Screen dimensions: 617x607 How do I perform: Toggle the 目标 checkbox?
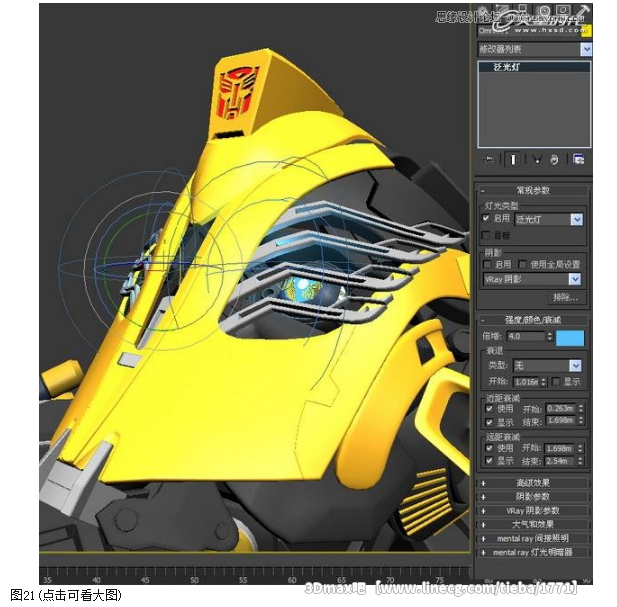[x=486, y=235]
